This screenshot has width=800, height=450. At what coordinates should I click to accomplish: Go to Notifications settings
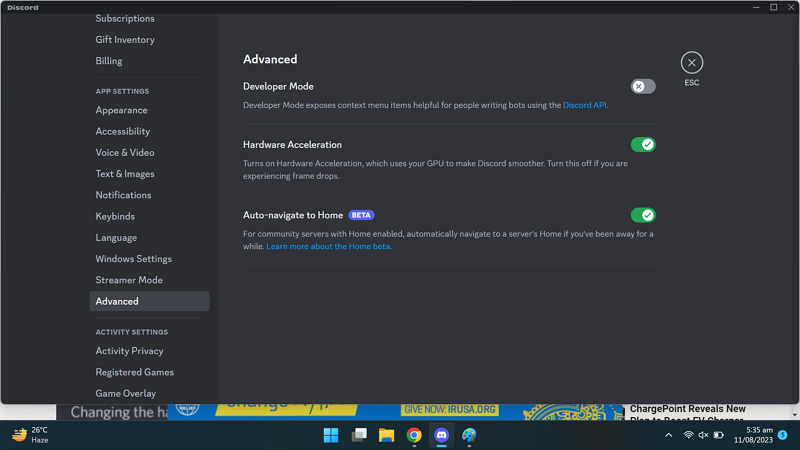[x=123, y=195]
